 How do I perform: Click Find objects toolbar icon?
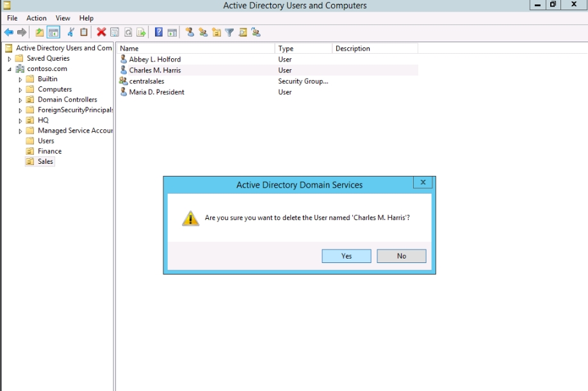coord(243,33)
